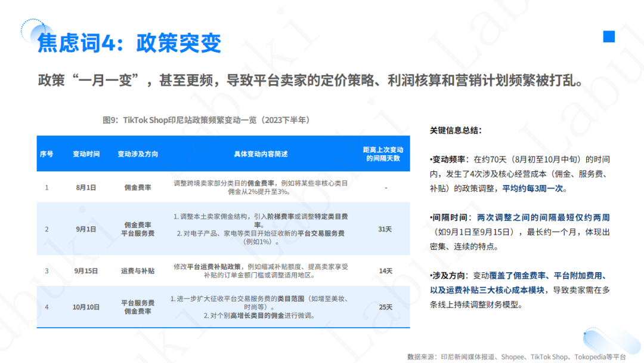Screen dimensions: 644x363
Task: Click the '序号' column header
Action: (x=47, y=154)
